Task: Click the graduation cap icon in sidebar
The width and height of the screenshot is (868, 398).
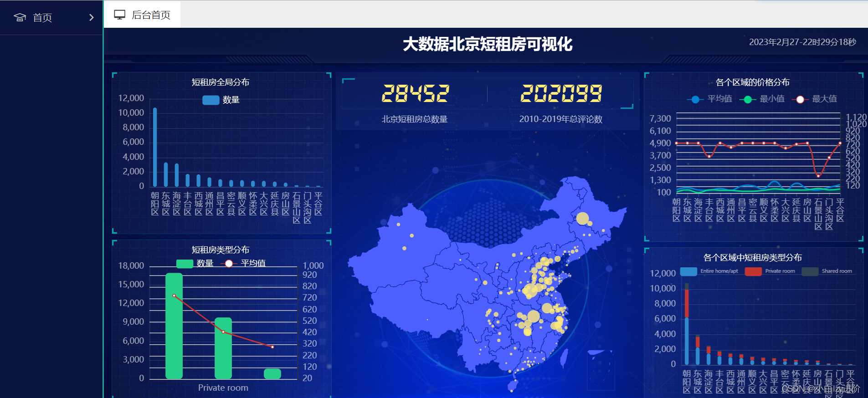Action: point(20,17)
